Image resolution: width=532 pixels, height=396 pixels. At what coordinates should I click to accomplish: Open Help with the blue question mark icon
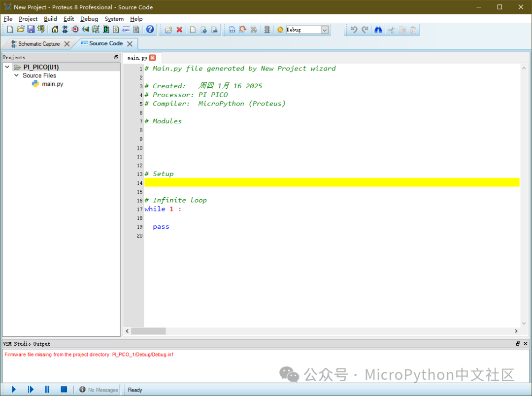click(150, 30)
